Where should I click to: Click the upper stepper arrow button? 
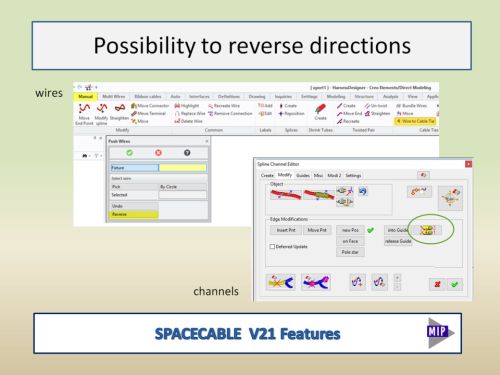pyautogui.click(x=397, y=278)
